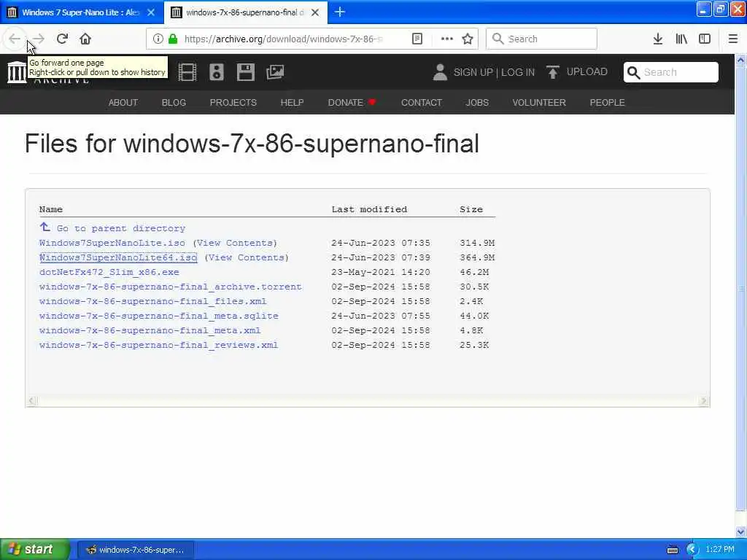747x560 pixels.
Task: Open the Software floppy disk icon
Action: 246,72
